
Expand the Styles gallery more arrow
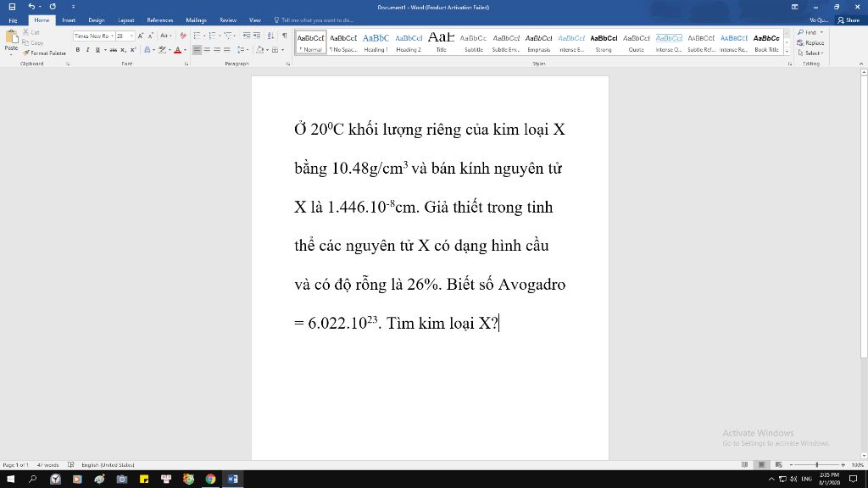[x=787, y=51]
